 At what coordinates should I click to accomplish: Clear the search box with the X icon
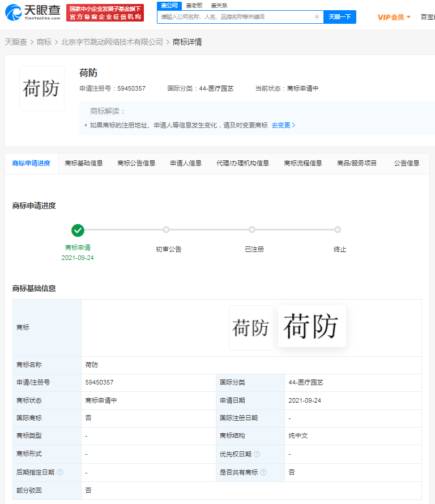tap(317, 17)
